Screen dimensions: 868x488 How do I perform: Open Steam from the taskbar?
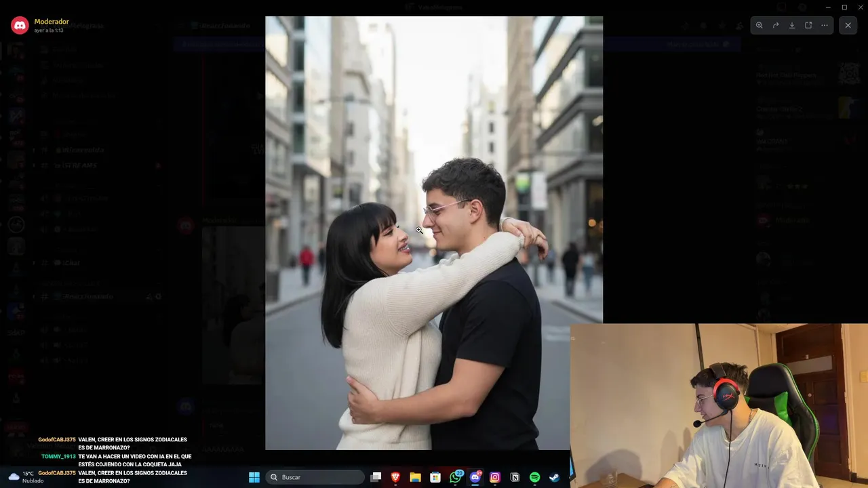pos(554,477)
